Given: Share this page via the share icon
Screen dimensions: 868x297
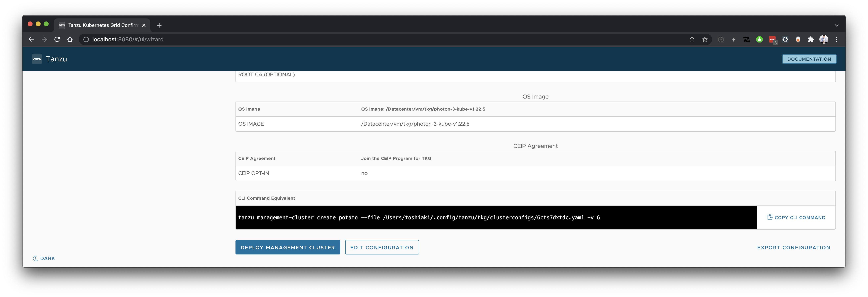Looking at the screenshot, I should click(x=692, y=39).
